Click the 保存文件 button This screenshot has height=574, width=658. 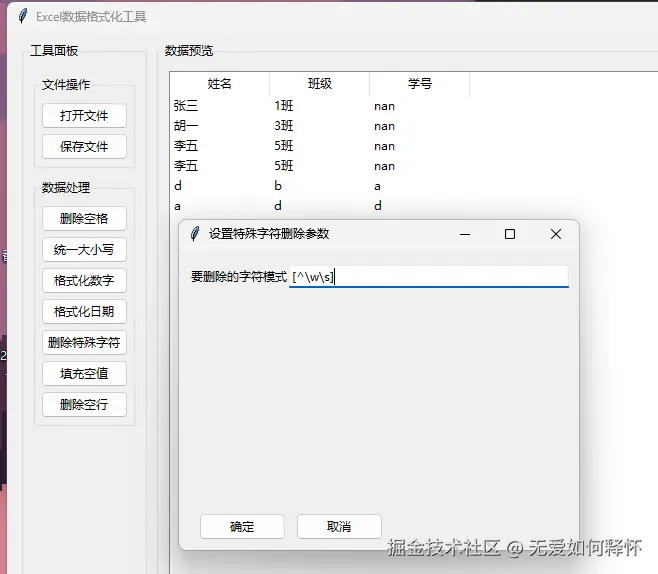(84, 146)
